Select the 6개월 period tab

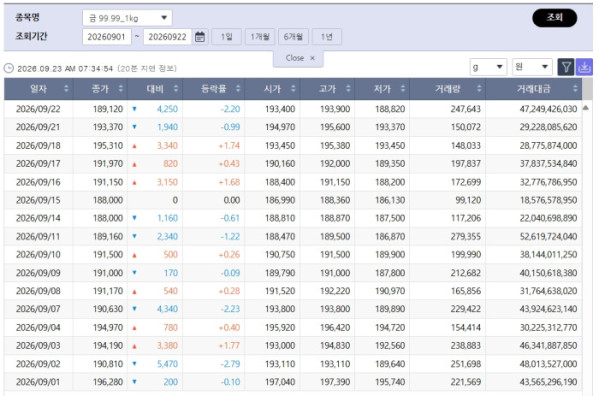pos(293,37)
